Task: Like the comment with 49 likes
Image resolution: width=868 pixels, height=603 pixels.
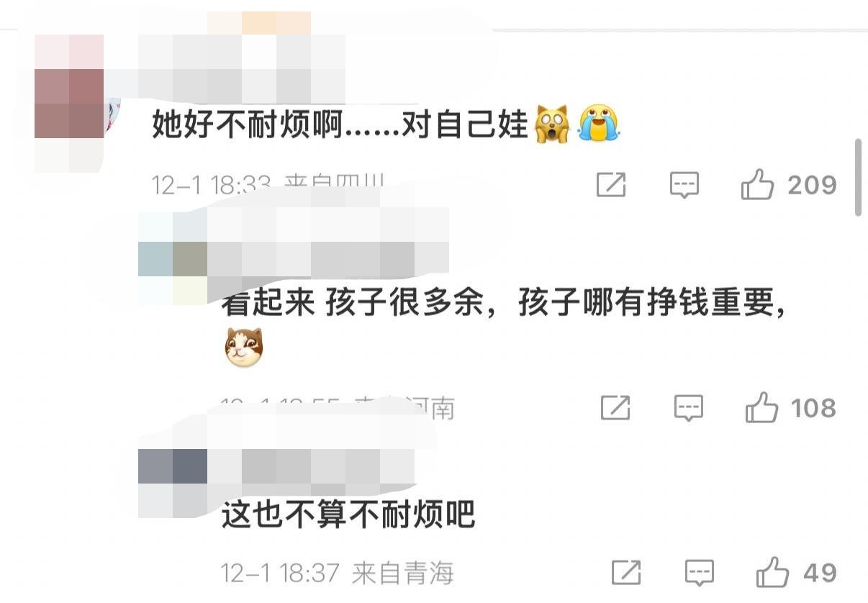Action: click(772, 573)
